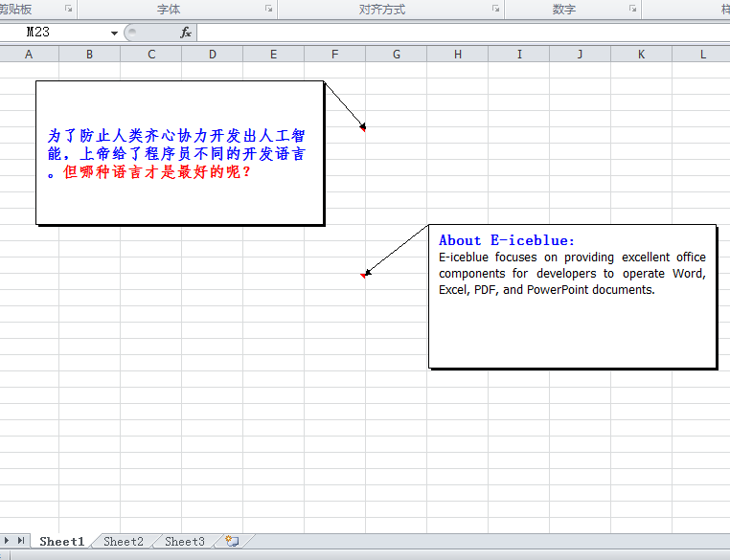
Task: Jump to last sheet tab arrow
Action: click(x=21, y=541)
